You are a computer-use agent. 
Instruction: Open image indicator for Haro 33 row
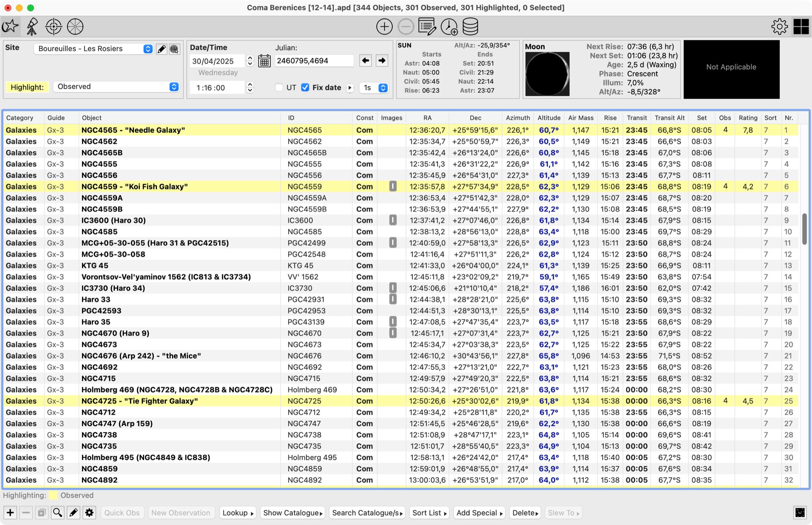click(x=393, y=299)
